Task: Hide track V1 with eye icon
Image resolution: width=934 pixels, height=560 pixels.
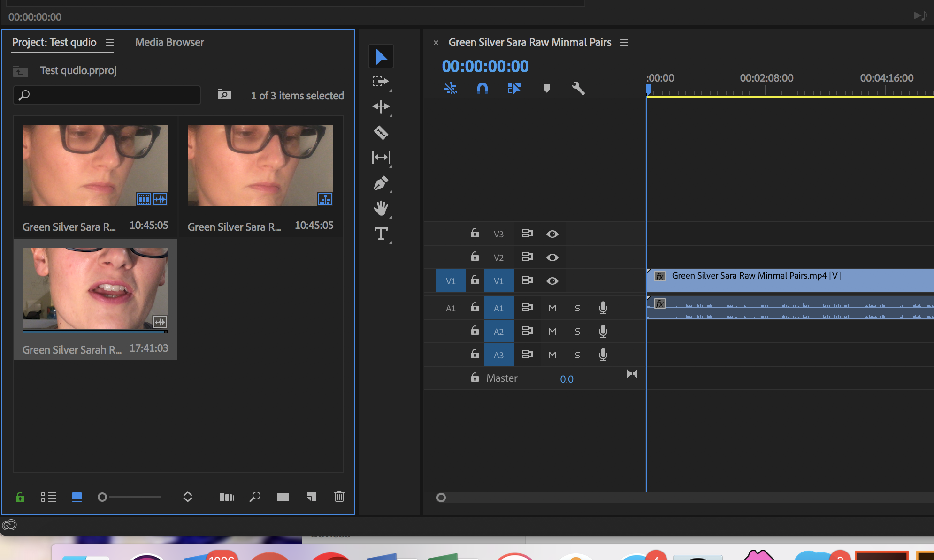Action: 552,281
